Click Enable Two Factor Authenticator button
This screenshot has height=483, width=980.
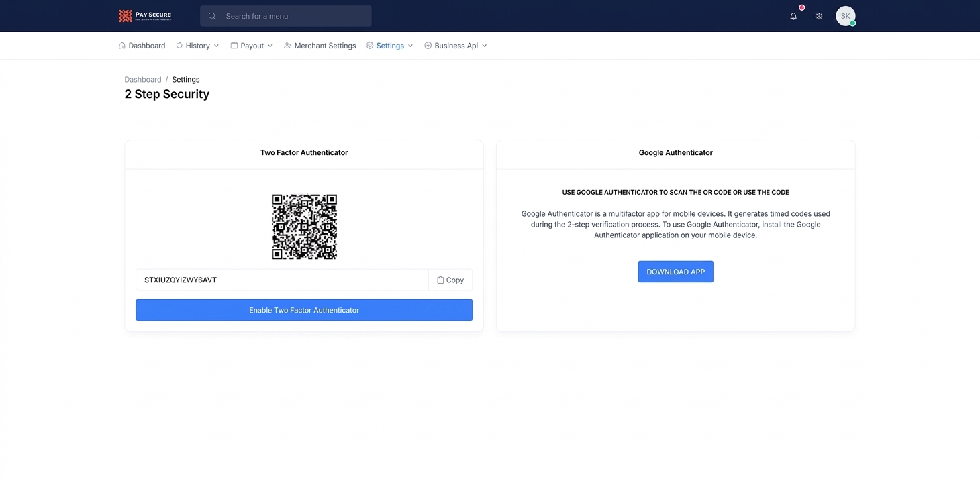(304, 310)
